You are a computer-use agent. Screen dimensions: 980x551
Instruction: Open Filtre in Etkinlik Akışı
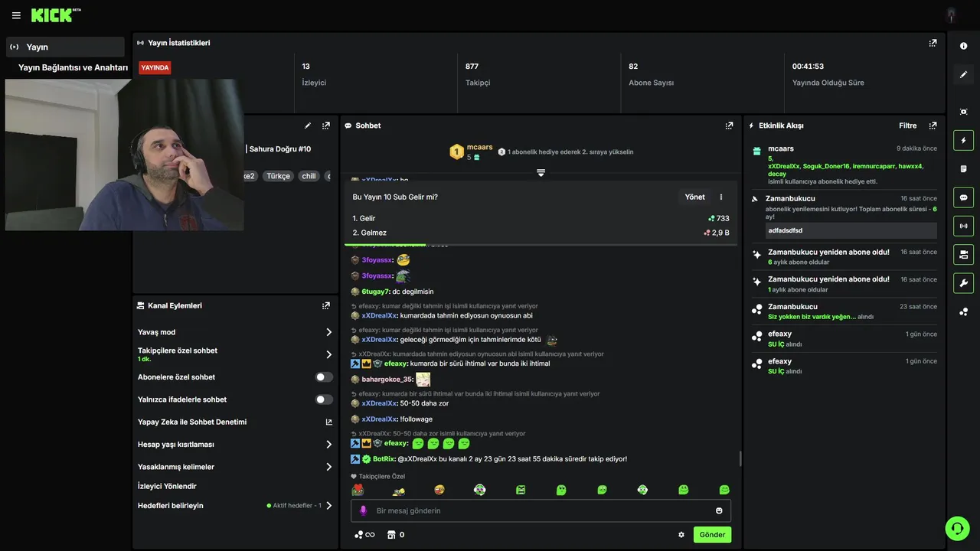coord(907,126)
